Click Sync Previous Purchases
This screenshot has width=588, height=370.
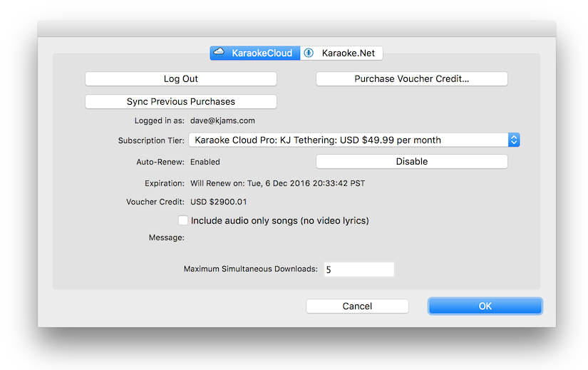click(181, 102)
